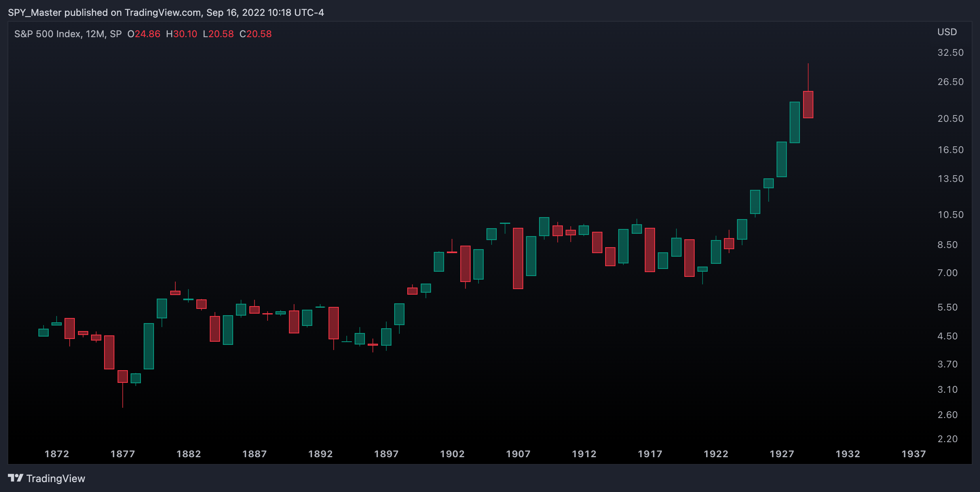980x492 pixels.
Task: Click the 3.70 price axis label
Action: [x=948, y=364]
